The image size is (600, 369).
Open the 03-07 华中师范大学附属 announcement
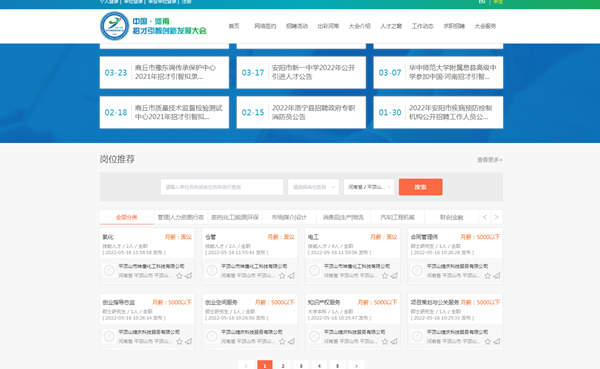coord(438,72)
